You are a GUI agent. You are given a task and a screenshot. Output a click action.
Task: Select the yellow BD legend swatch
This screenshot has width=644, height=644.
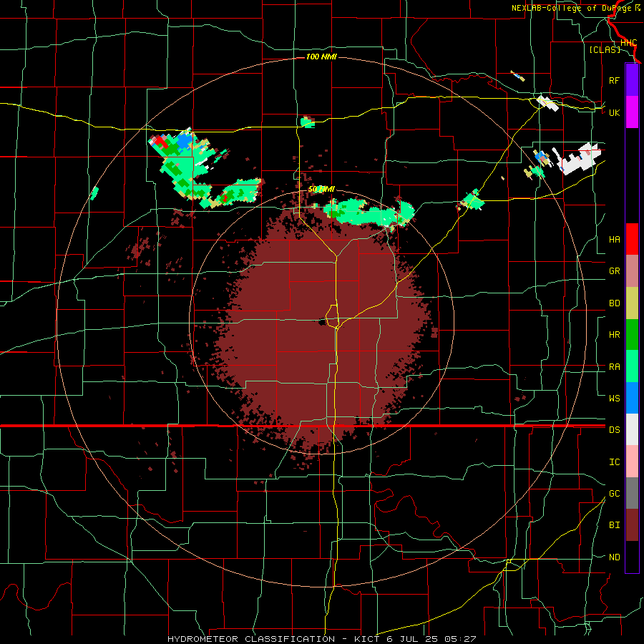632,303
